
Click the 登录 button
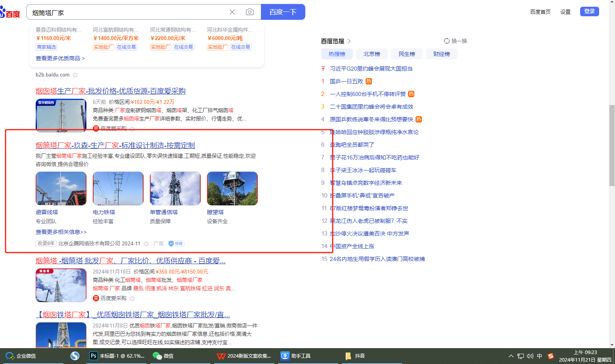click(589, 11)
